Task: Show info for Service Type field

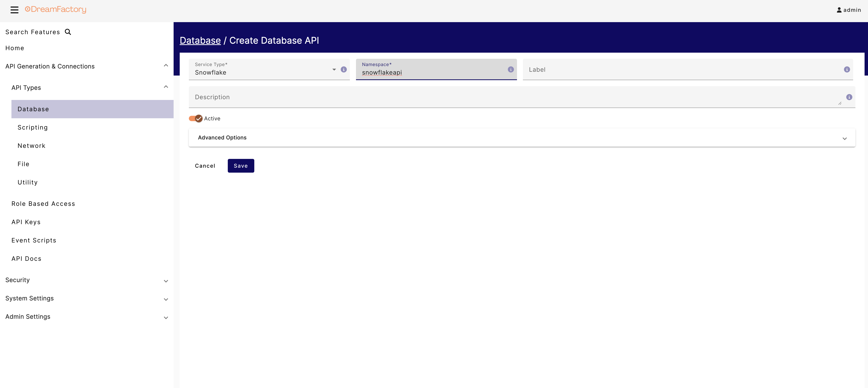Action: click(344, 69)
